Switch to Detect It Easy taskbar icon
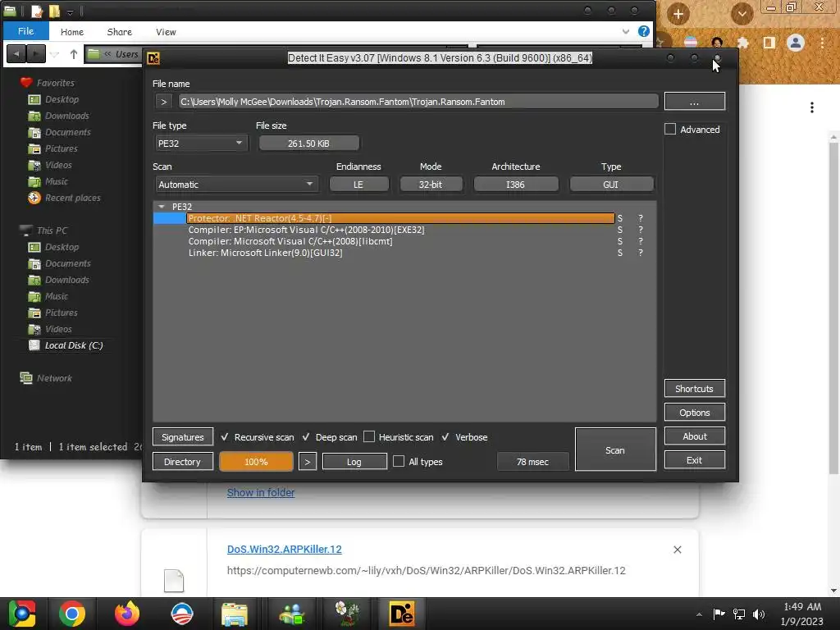 click(x=402, y=614)
